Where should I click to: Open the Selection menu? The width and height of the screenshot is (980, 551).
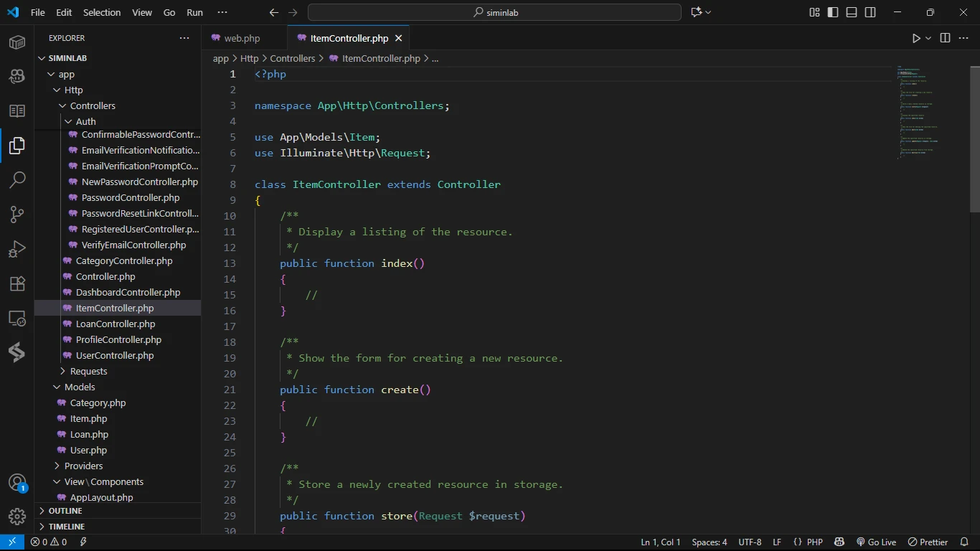102,12
